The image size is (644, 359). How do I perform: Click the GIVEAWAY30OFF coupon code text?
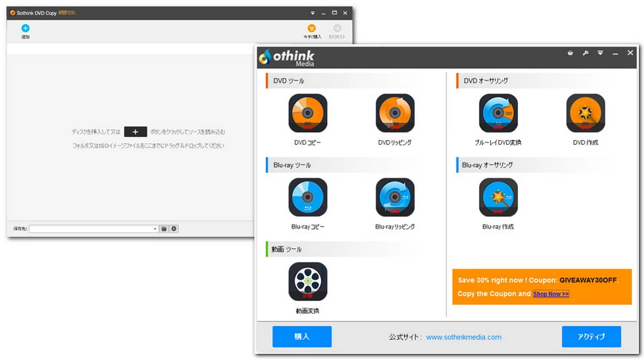point(588,281)
